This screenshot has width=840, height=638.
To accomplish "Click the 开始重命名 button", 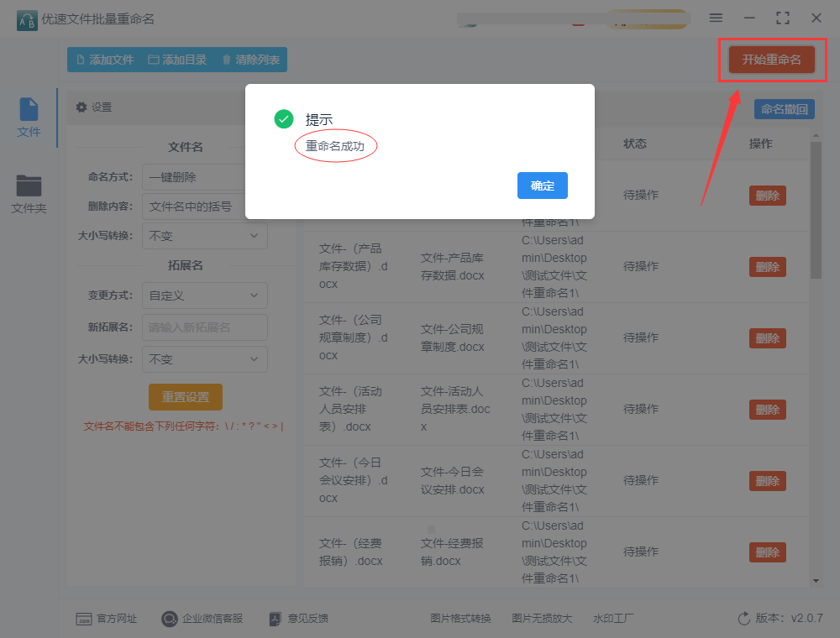I will 771,60.
